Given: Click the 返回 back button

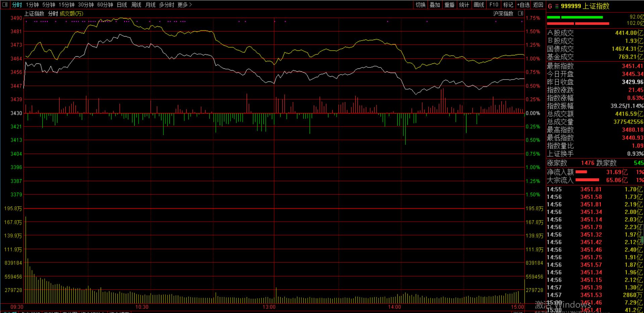Looking at the screenshot, I should point(538,5).
